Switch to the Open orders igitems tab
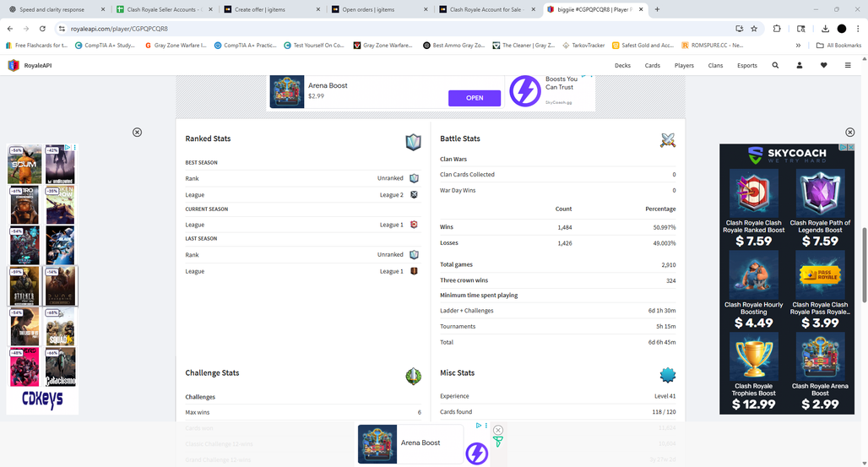 379,9
